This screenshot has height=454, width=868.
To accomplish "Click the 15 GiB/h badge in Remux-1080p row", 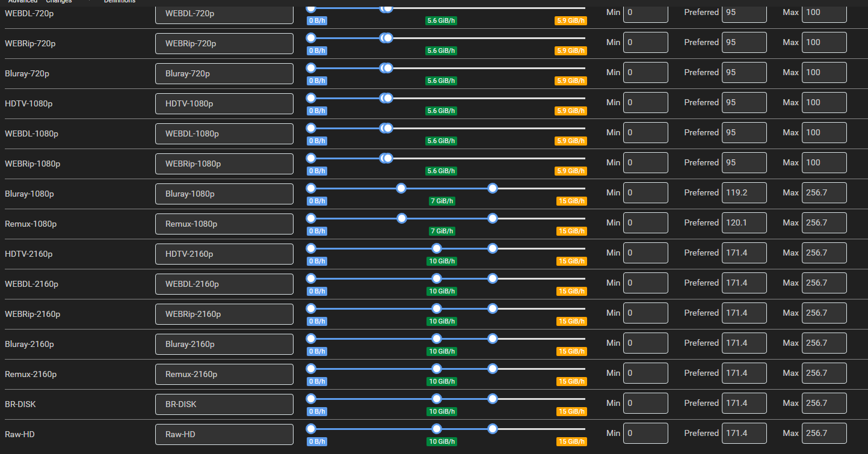I will 571,231.
